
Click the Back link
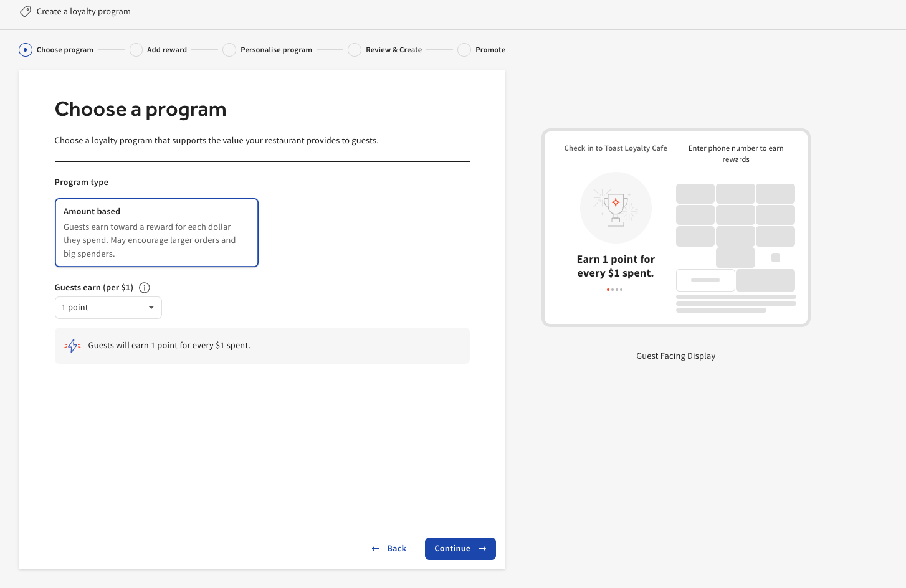tap(396, 548)
